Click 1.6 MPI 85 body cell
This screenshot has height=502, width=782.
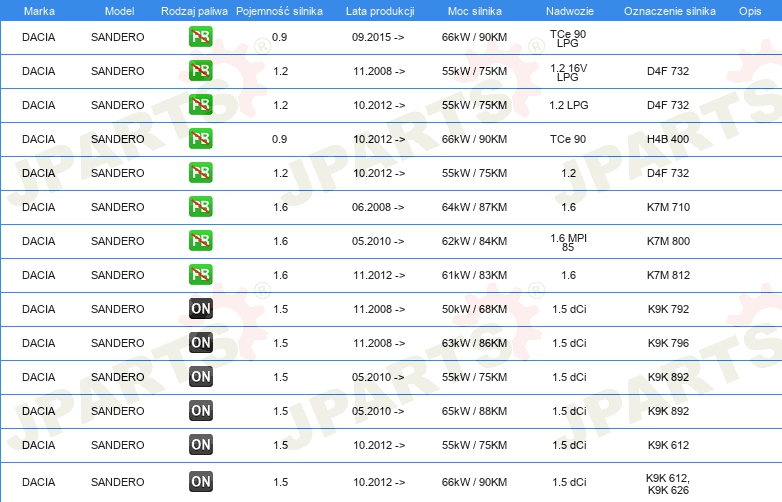[x=568, y=242]
